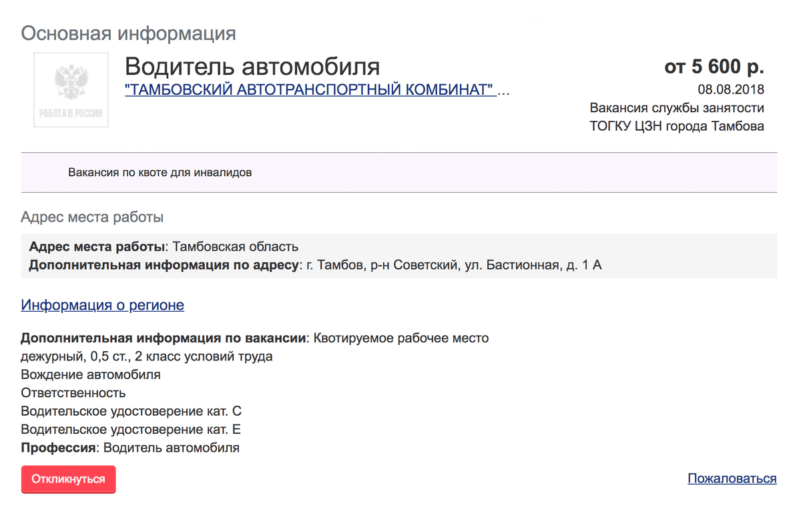
Task: Click the Квотируемое рабочее место text
Action: pyautogui.click(x=400, y=338)
